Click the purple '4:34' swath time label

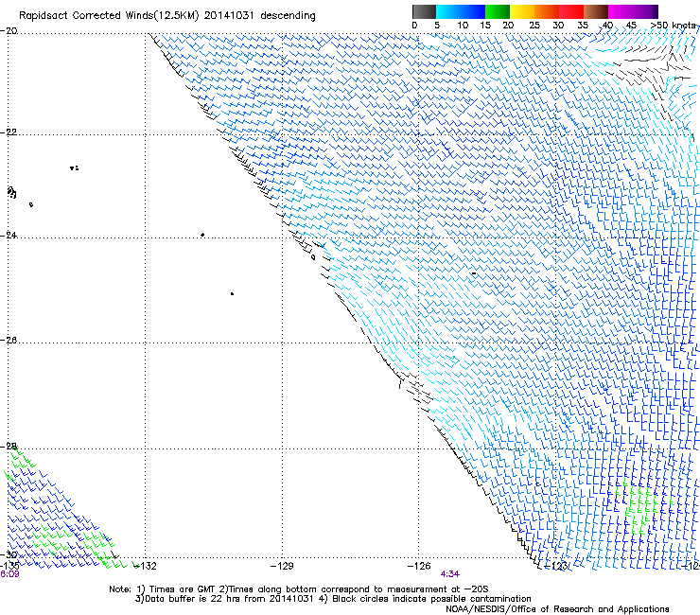[x=450, y=574]
